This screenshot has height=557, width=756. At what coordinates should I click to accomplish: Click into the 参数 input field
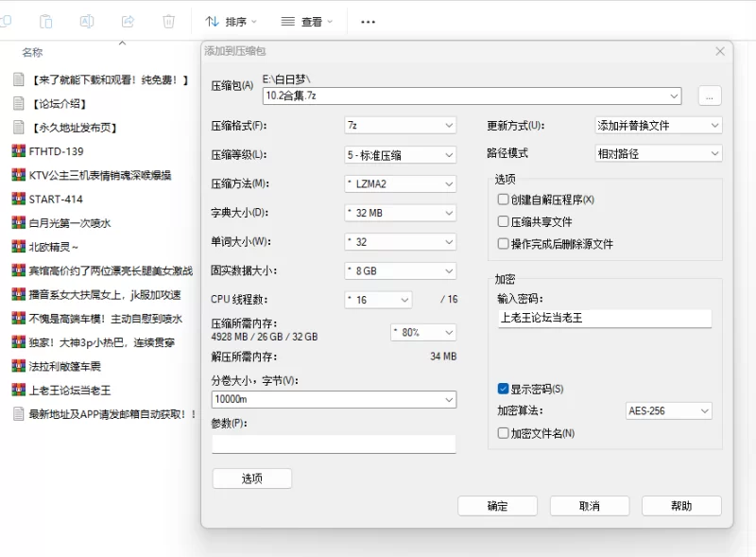pyautogui.click(x=334, y=444)
